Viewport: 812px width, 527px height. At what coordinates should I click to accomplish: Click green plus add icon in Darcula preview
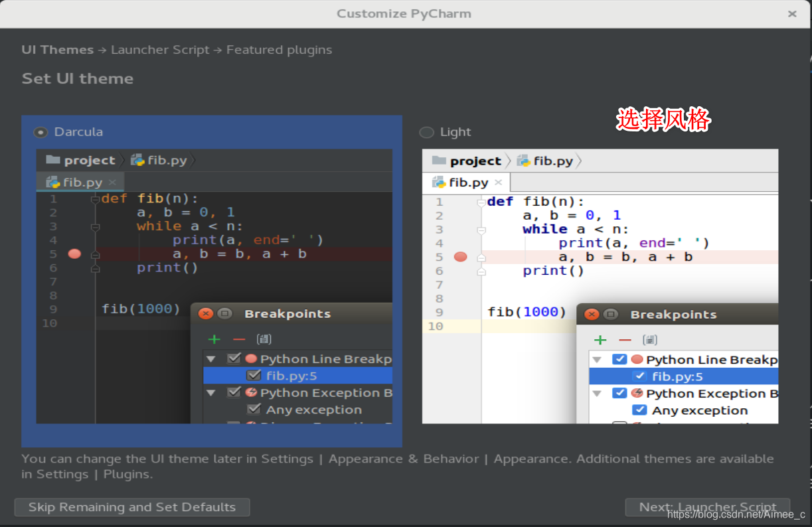click(214, 339)
